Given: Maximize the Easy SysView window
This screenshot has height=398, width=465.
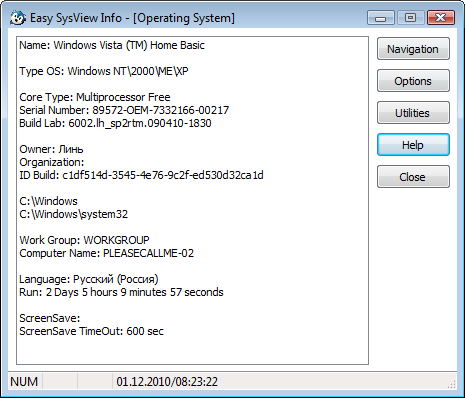Looking at the screenshot, I should 411,18.
